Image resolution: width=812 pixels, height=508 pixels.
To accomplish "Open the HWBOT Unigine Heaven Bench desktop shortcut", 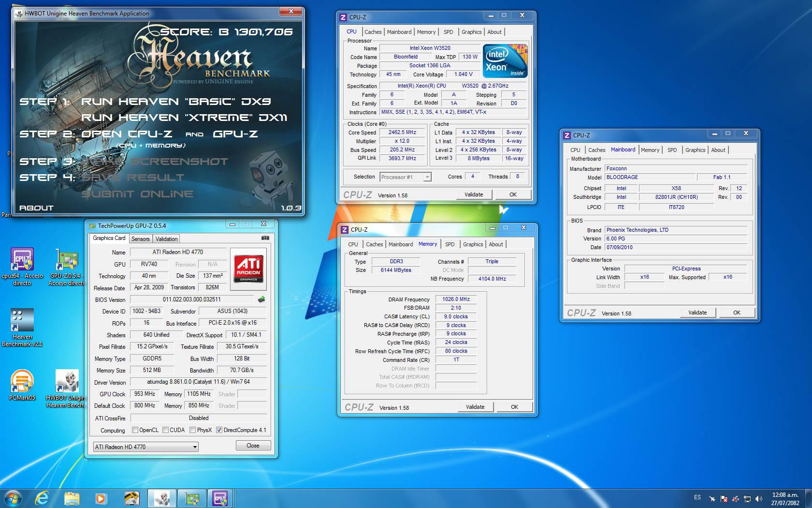I will pyautogui.click(x=66, y=388).
